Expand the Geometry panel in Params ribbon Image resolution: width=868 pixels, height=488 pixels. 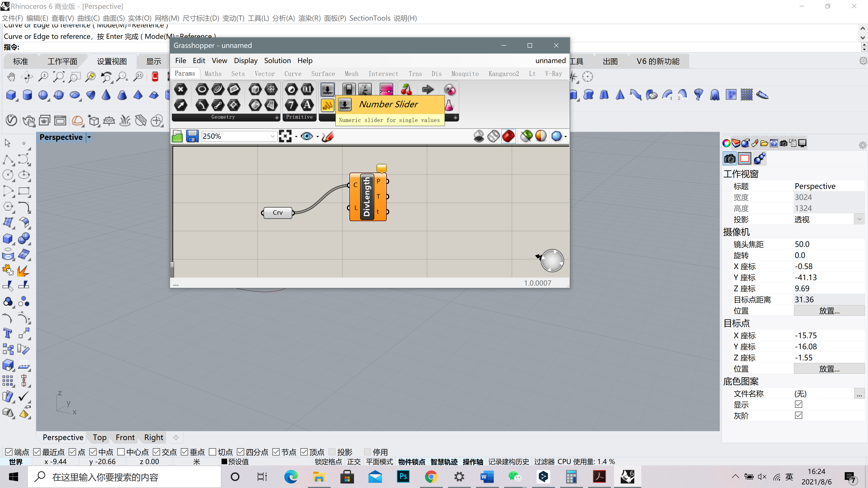tap(277, 117)
